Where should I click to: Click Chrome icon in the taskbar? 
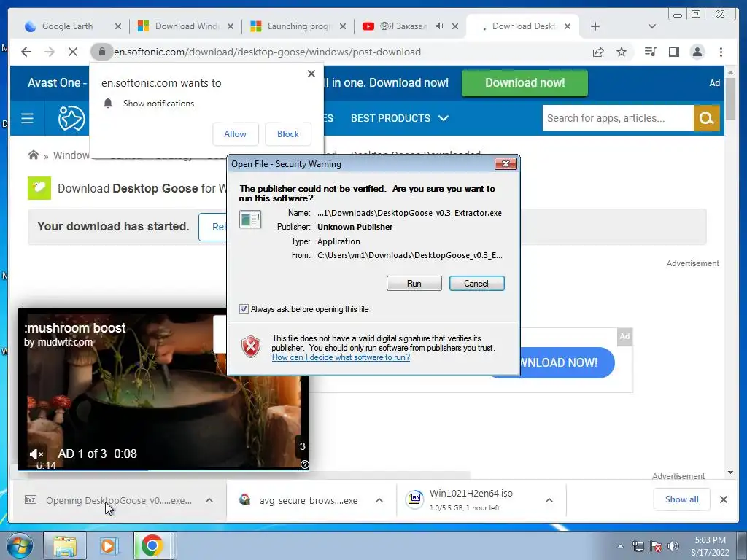pos(152,545)
